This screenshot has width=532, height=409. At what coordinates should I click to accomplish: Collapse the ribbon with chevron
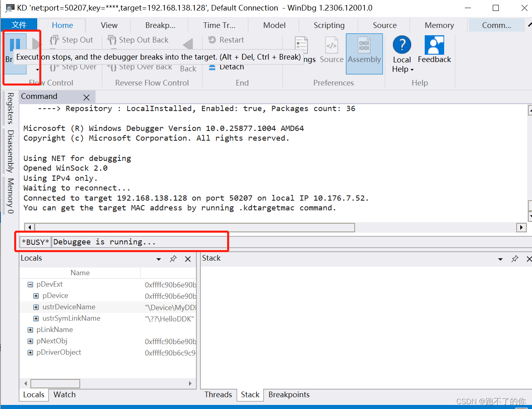(x=529, y=25)
